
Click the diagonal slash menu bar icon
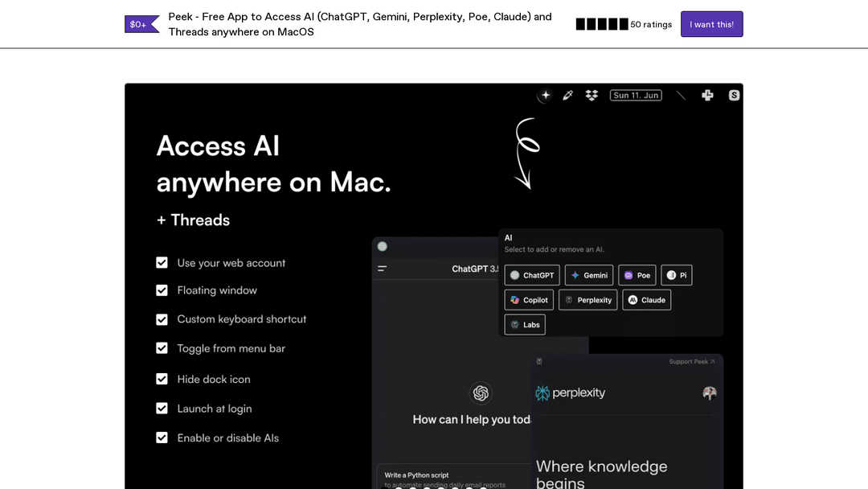[x=681, y=95]
